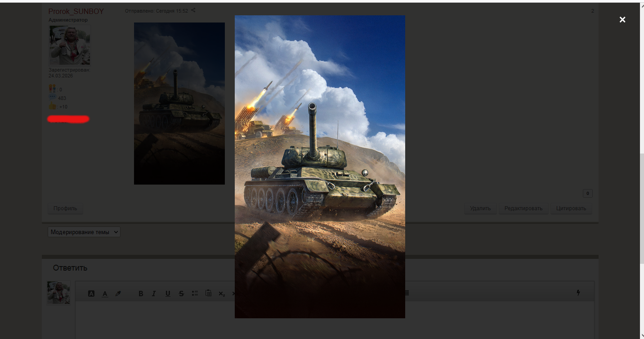Toggle strikethrough formatting in the reply editor
This screenshot has width=644, height=339.
pyautogui.click(x=181, y=294)
